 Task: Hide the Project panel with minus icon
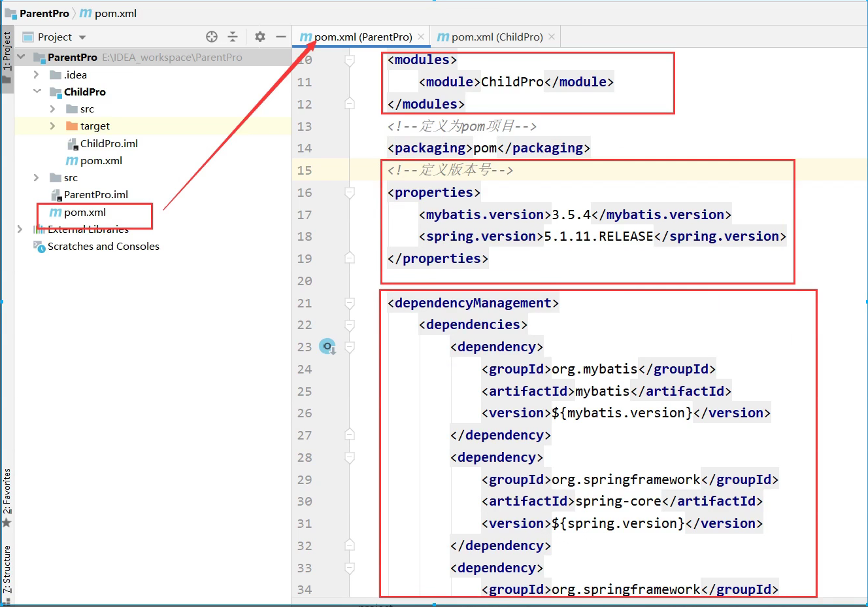pos(281,37)
